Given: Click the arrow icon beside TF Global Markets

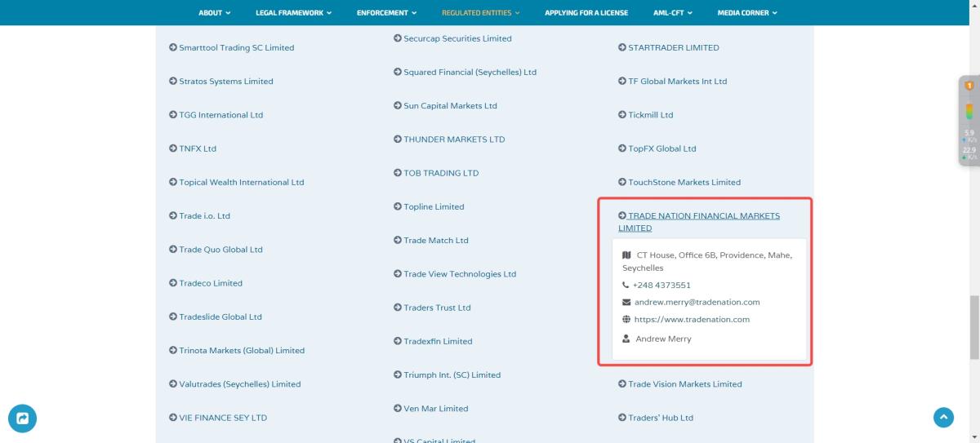Looking at the screenshot, I should click(x=622, y=82).
